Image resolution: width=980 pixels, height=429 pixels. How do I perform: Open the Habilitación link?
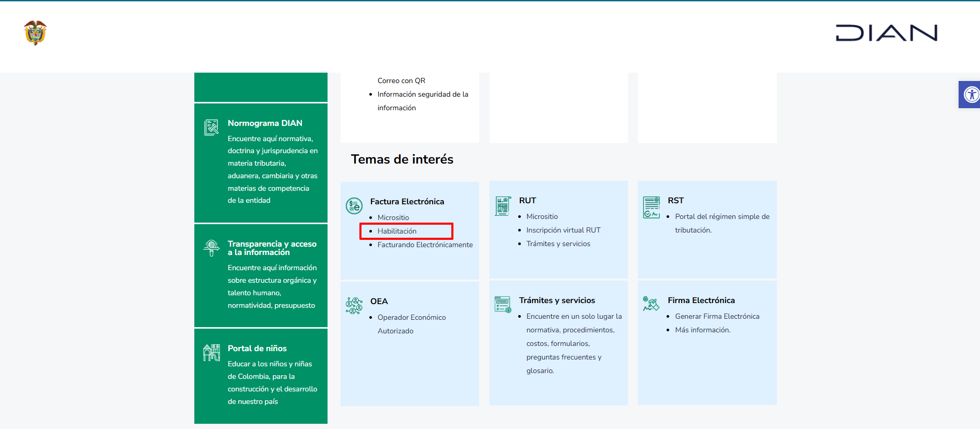point(397,231)
